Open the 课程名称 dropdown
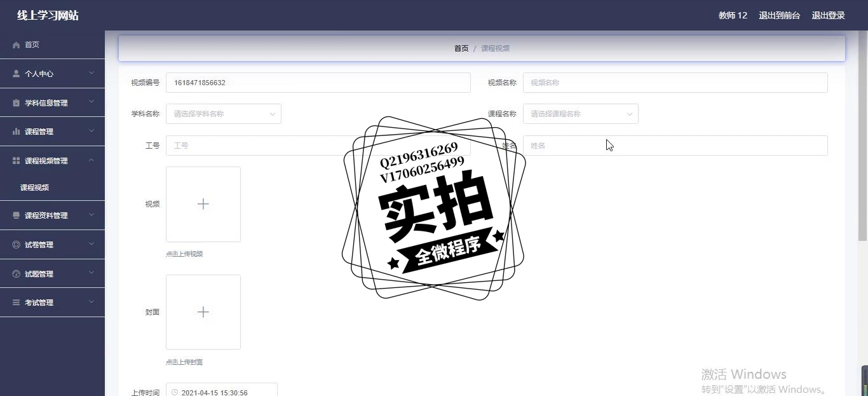868x396 pixels. [581, 114]
